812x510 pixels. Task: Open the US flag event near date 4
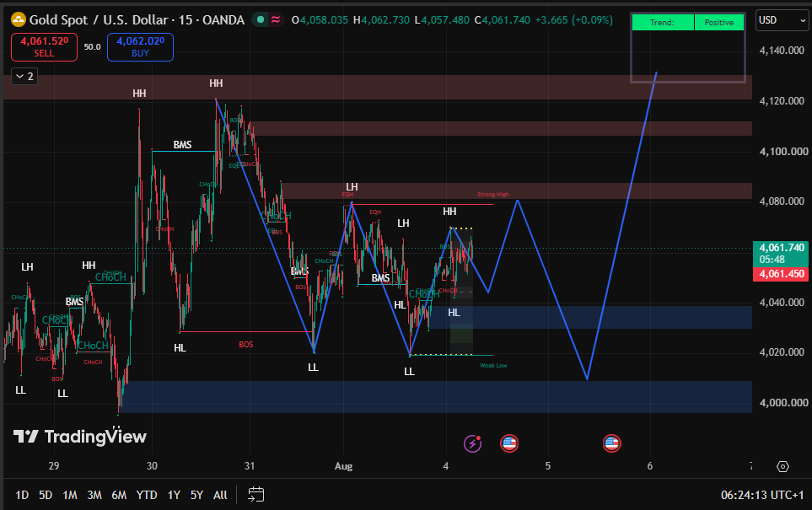coord(509,443)
